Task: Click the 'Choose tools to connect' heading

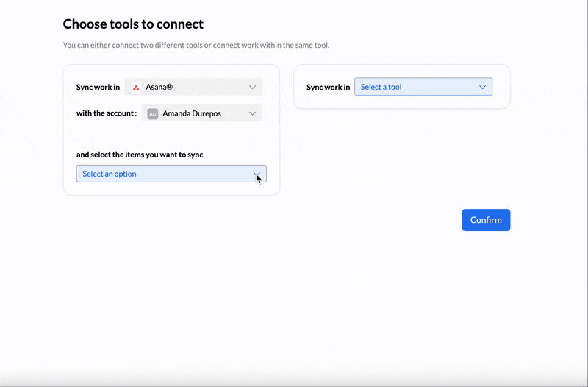Action: point(133,24)
